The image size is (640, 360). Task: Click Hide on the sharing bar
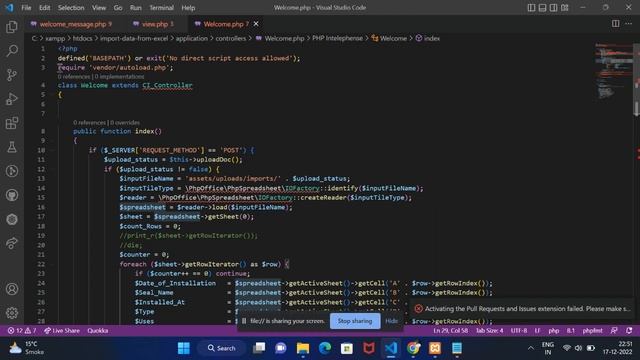click(x=391, y=321)
